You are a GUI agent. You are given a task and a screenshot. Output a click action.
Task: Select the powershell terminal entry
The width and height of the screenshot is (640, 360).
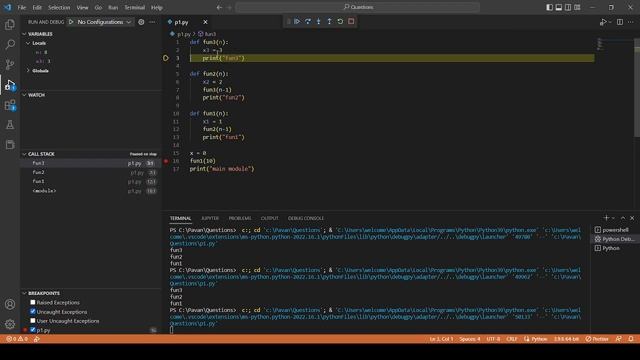(614, 230)
